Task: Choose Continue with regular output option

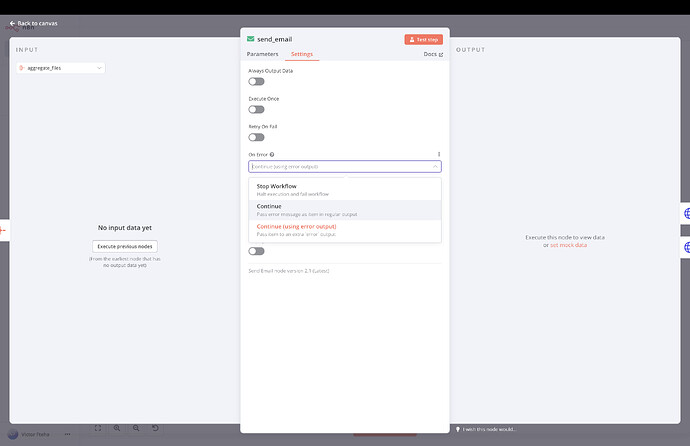Action: [345, 210]
